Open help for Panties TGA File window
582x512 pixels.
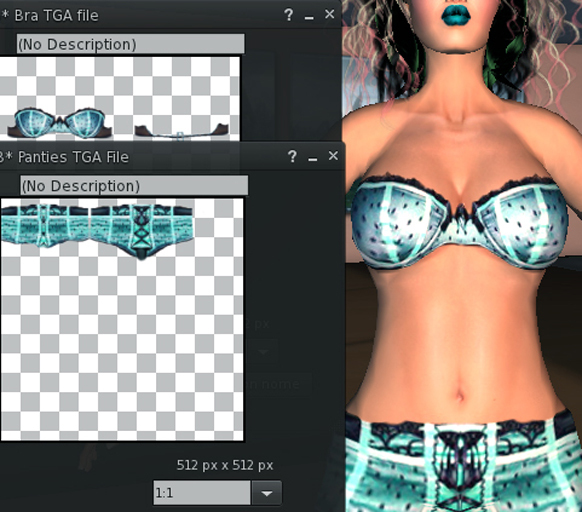[292, 156]
